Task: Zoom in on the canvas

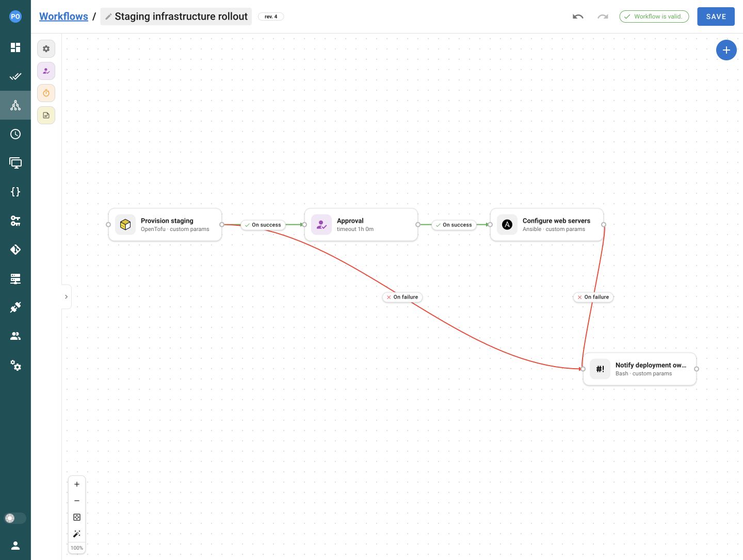Action: (77, 484)
